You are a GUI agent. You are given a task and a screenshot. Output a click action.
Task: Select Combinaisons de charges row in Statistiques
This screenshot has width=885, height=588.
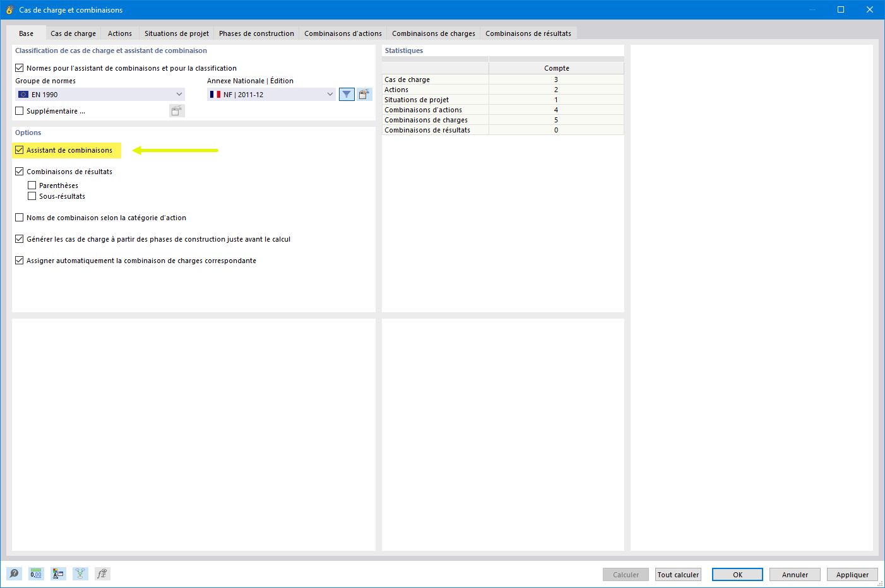[503, 120]
